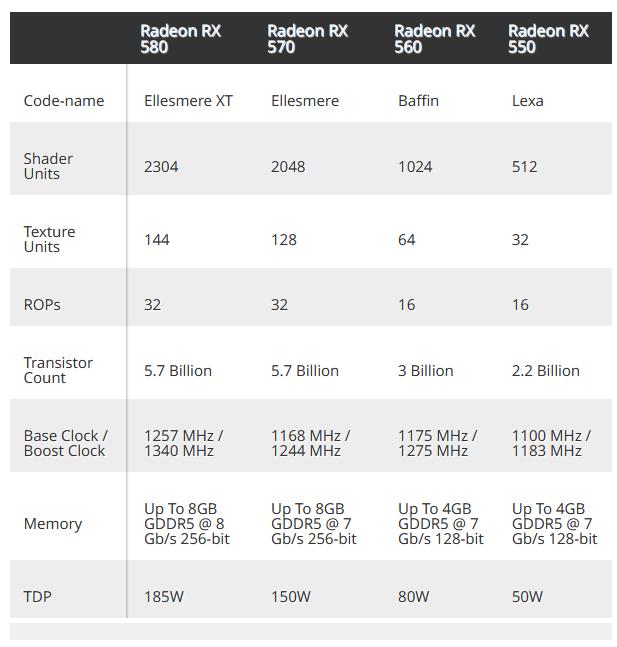Select the Radeon RX 550 column header
The image size is (617, 647).
coord(548,38)
